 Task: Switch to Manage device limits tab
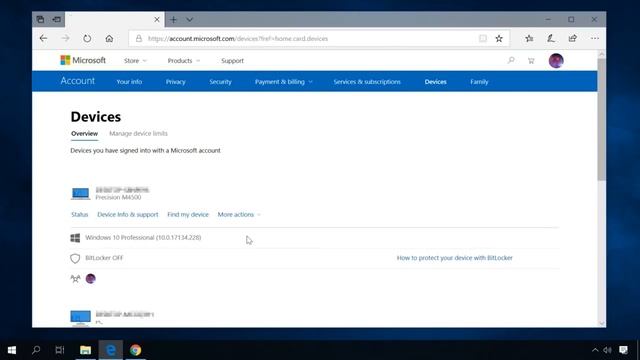click(x=138, y=133)
